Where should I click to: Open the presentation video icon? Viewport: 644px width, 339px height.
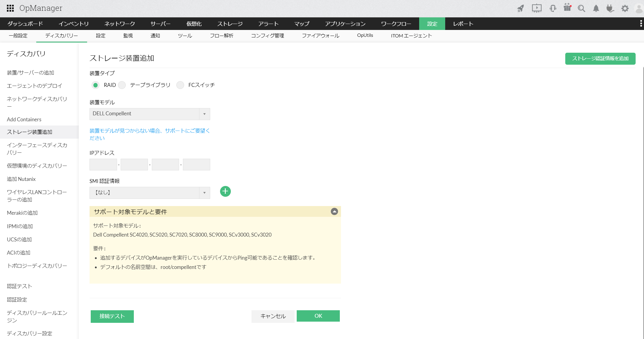point(537,8)
